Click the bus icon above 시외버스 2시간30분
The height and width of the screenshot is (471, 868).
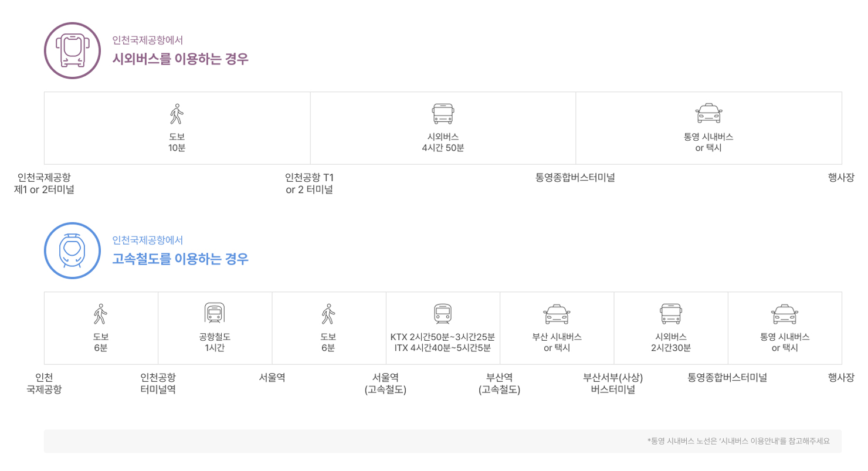[670, 314]
